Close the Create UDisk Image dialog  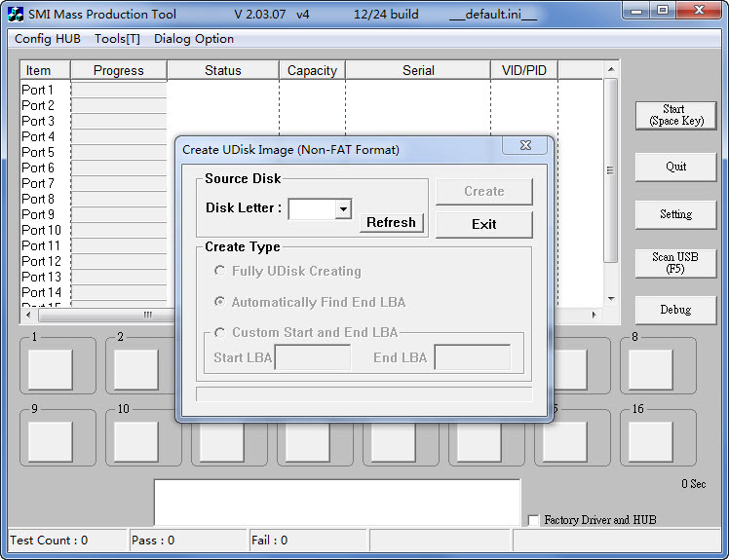pyautogui.click(x=525, y=145)
